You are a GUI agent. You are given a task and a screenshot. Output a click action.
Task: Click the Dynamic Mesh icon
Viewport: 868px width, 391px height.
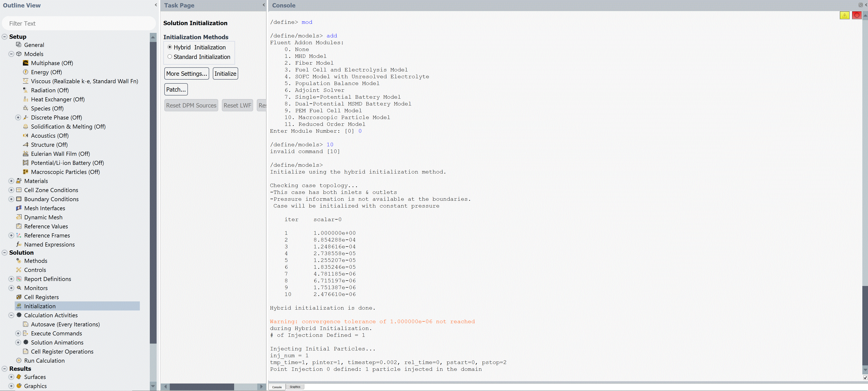click(x=19, y=217)
